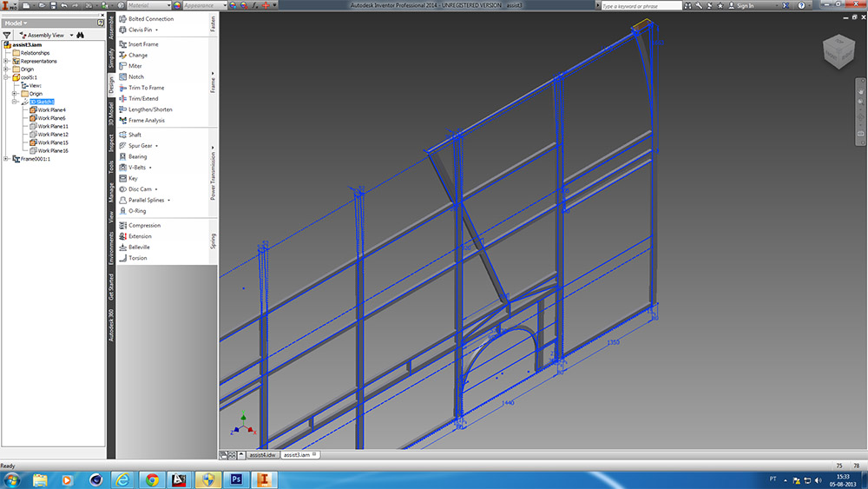
Task: Open the Manage ribbon tab
Action: 111,192
